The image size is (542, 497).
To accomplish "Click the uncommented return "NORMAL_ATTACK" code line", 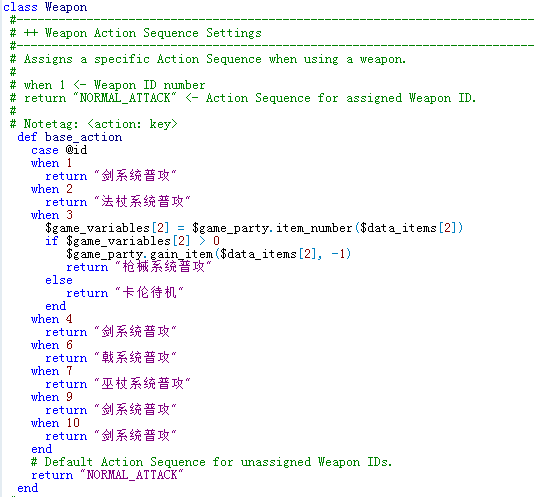I will 107,475.
